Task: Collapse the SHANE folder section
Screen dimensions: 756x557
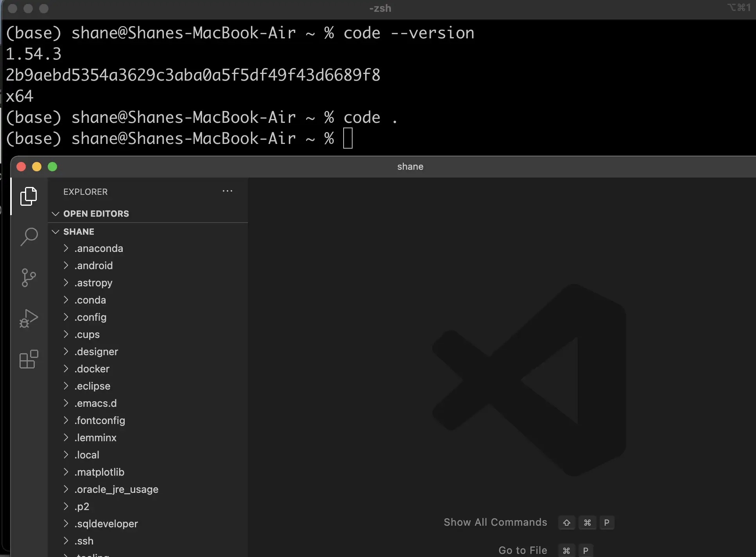Action: click(x=56, y=232)
